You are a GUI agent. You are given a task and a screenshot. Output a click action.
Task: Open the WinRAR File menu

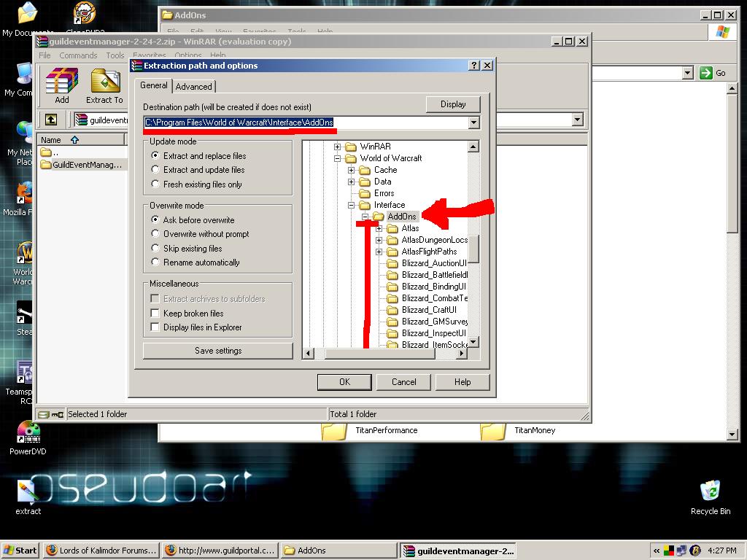click(x=44, y=55)
